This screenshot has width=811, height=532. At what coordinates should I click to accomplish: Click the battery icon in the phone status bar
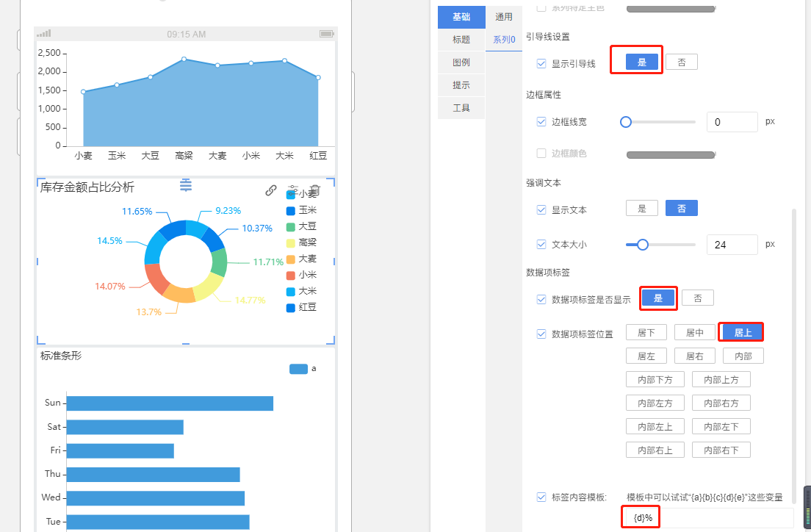[x=326, y=34]
